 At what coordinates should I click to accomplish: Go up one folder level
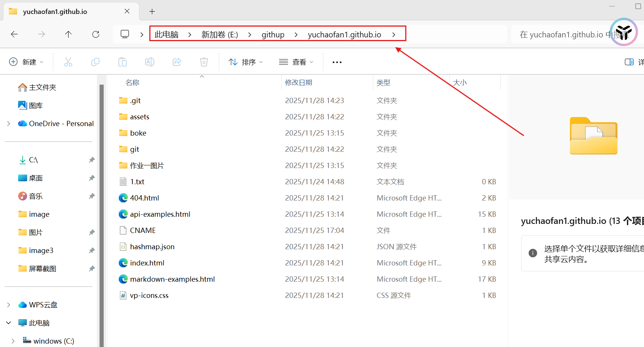(x=68, y=34)
